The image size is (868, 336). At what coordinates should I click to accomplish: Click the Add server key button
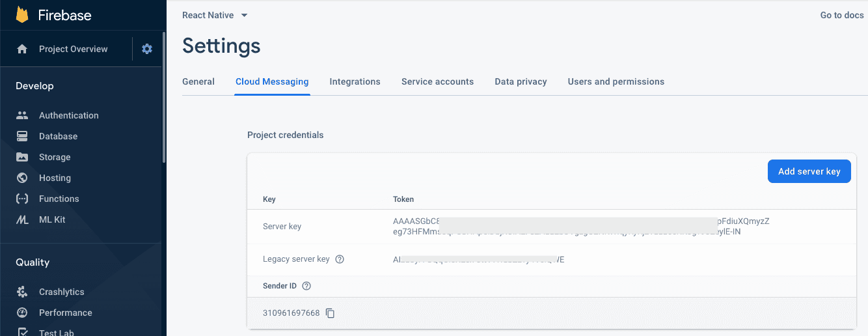(809, 171)
